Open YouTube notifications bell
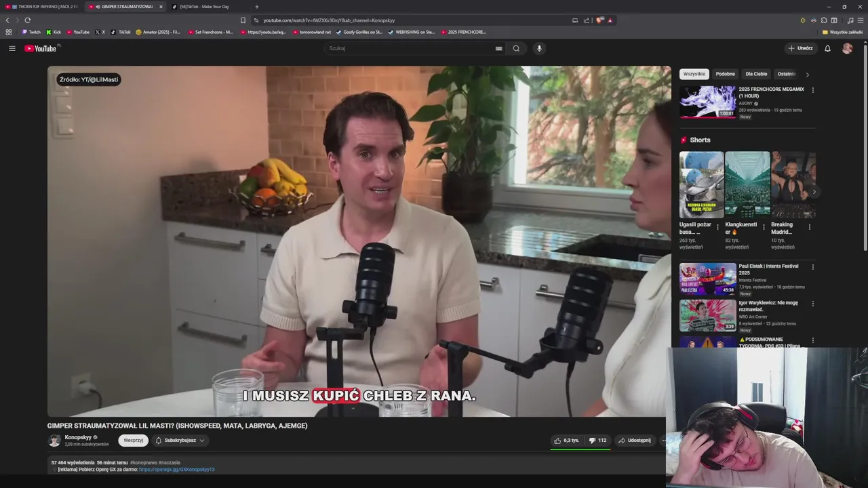 (827, 48)
